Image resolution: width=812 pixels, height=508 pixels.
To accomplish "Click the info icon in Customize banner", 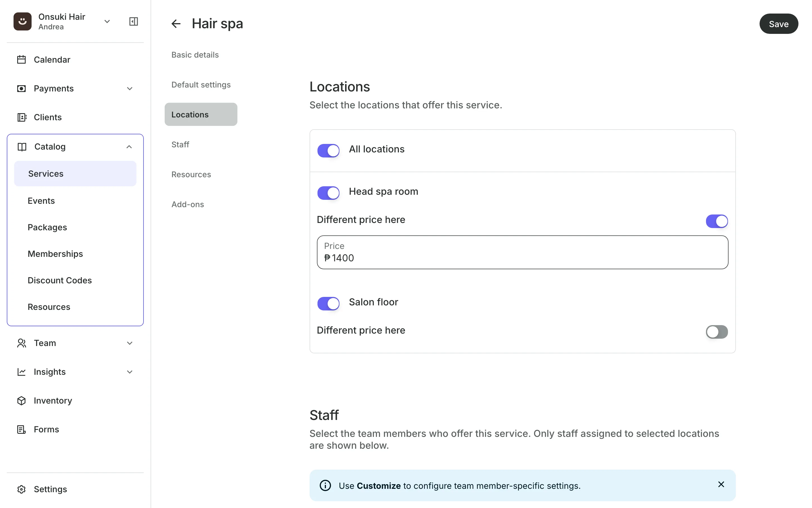I will tap(325, 485).
